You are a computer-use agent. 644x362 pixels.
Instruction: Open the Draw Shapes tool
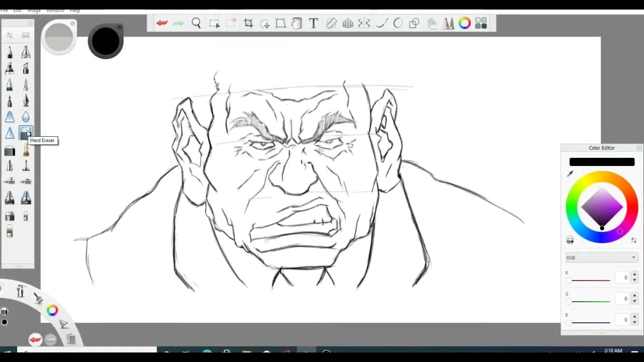(415, 23)
